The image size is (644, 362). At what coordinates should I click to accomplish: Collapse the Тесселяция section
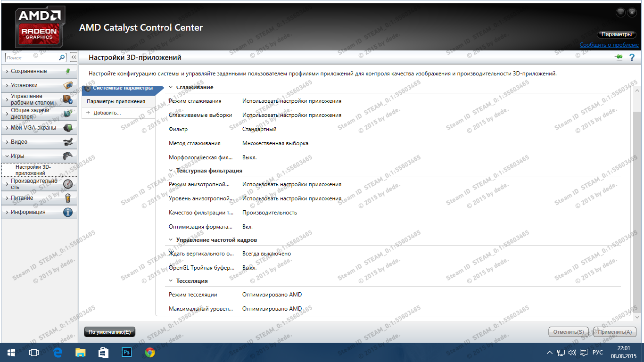[171, 281]
